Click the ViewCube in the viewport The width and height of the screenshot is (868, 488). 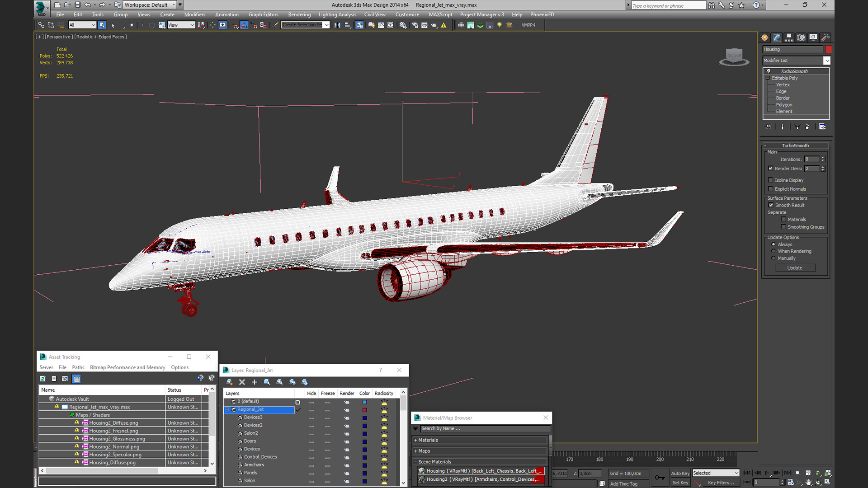point(734,57)
